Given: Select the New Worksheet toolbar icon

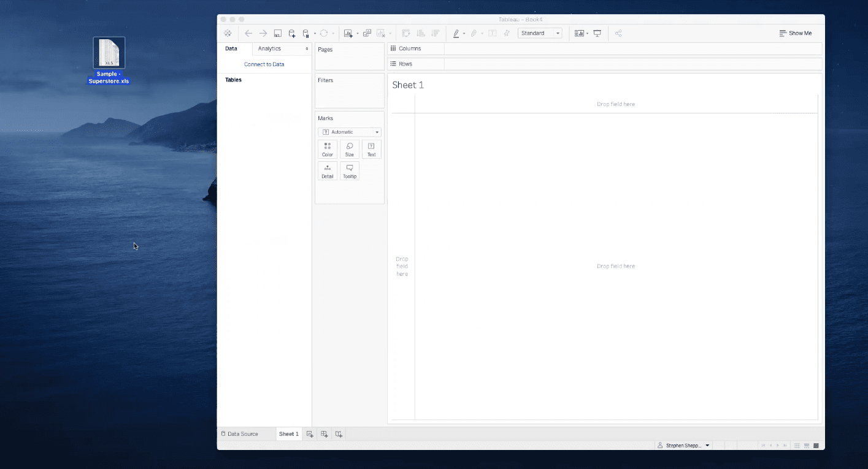Looking at the screenshot, I should click(348, 33).
